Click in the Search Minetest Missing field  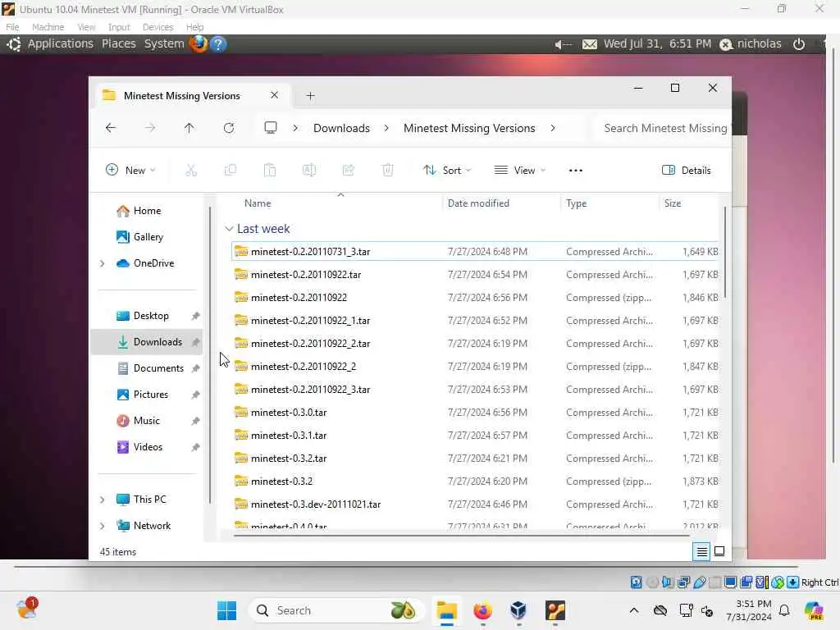[664, 128]
